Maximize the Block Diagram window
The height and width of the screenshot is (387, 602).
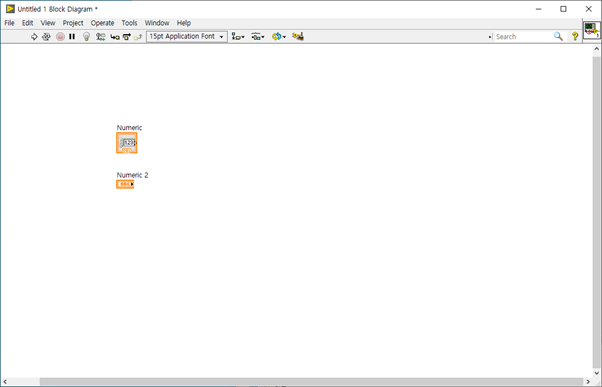[563, 9]
